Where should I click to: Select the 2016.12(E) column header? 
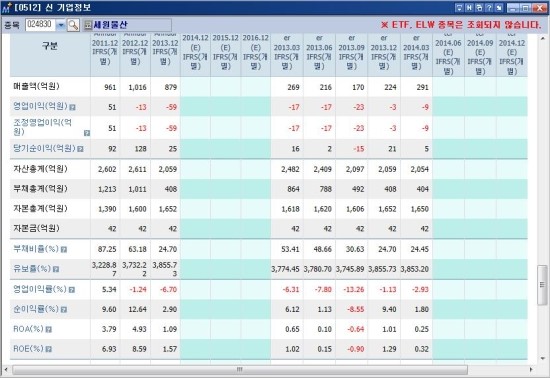click(x=255, y=54)
